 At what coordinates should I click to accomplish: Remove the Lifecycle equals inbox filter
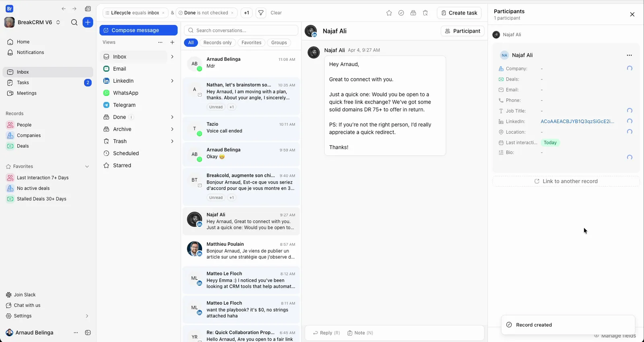tap(163, 13)
